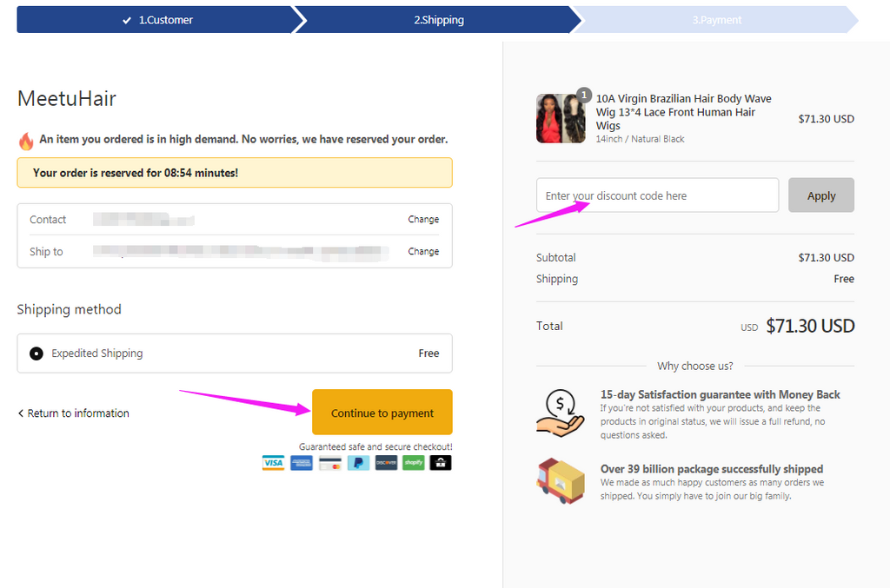Click the Mastercard payment icon
Image resolution: width=890 pixels, height=588 pixels.
329,463
